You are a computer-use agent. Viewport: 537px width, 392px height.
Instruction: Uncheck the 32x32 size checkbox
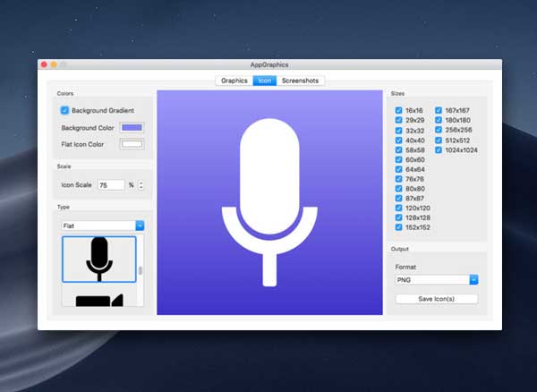pyautogui.click(x=398, y=131)
